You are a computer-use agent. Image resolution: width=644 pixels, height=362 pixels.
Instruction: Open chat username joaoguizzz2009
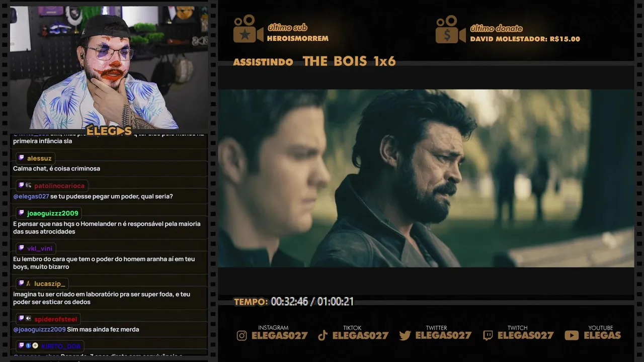[53, 214]
